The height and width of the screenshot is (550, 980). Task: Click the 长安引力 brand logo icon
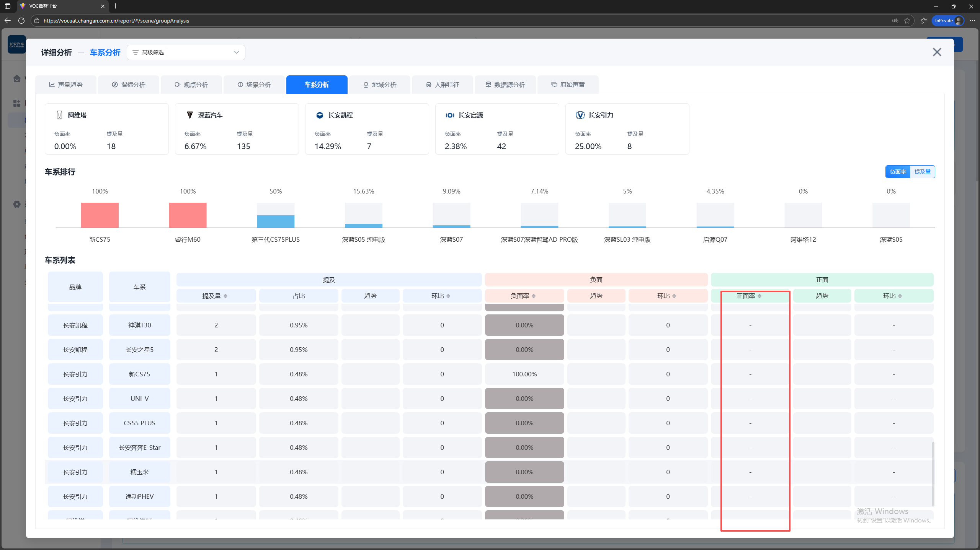pyautogui.click(x=580, y=115)
